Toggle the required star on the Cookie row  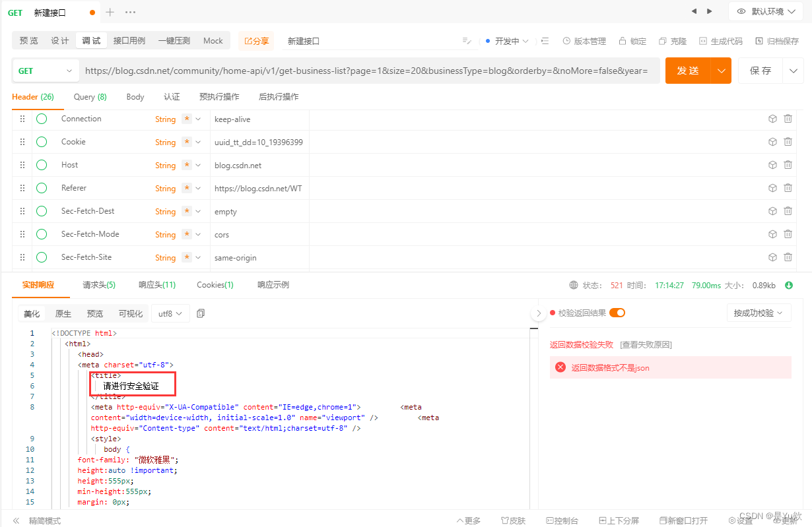(187, 142)
